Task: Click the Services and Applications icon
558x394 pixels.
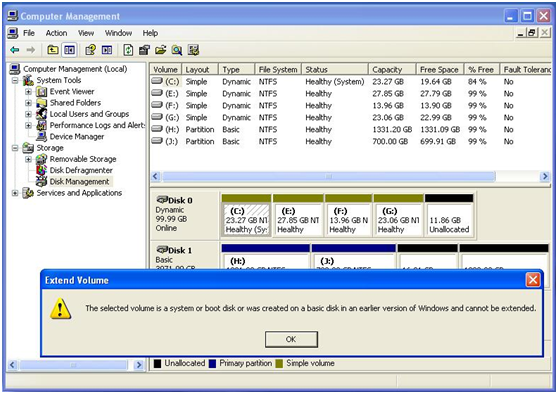Action: tap(28, 193)
